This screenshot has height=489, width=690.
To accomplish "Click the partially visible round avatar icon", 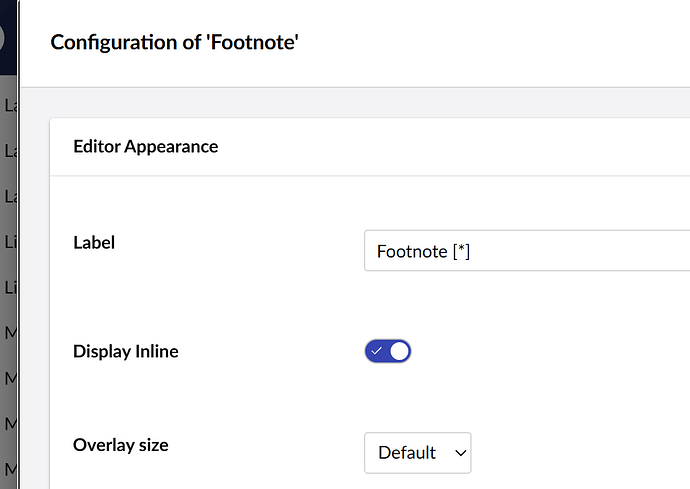I will (3, 40).
